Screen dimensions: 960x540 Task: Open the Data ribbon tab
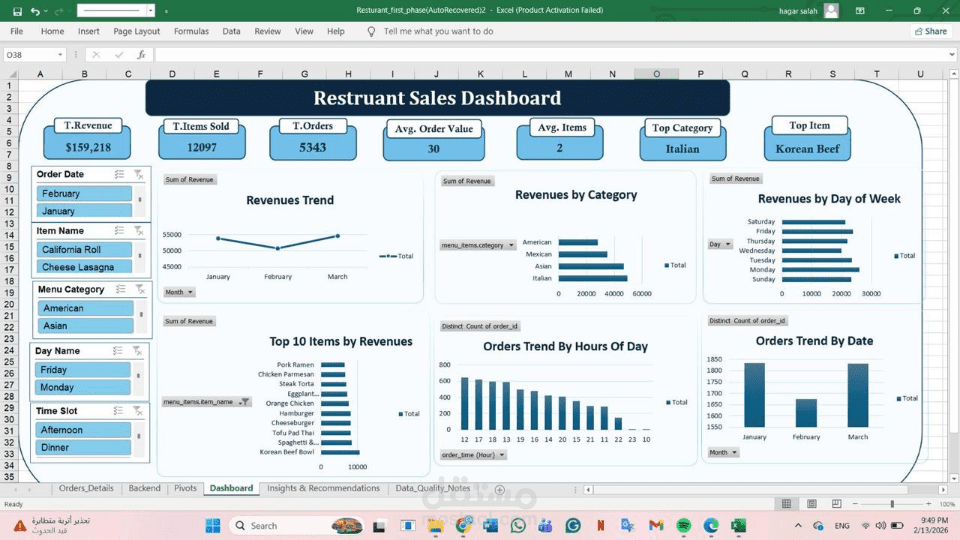(231, 31)
